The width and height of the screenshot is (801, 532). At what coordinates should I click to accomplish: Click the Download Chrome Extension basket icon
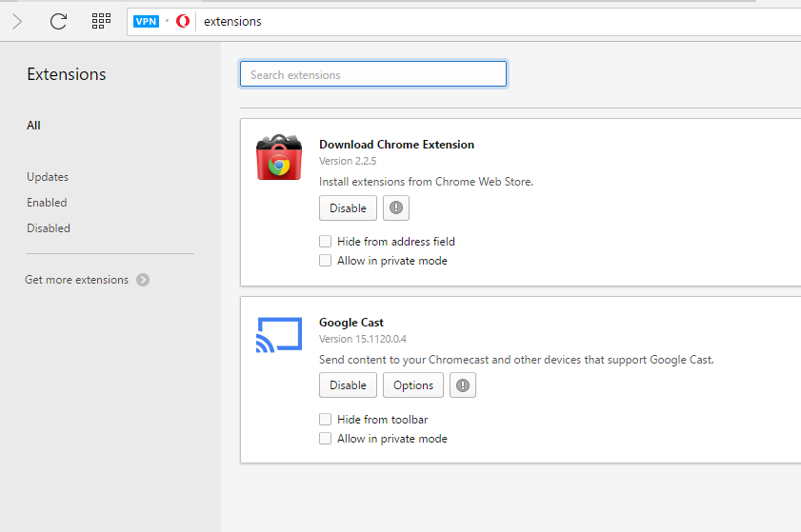point(279,157)
